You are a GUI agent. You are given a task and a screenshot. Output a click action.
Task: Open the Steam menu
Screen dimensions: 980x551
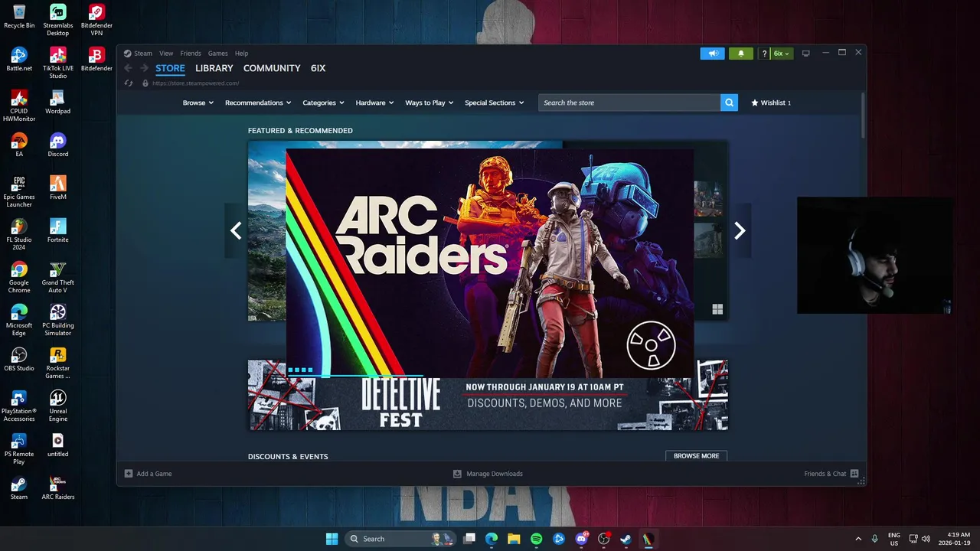coord(143,54)
